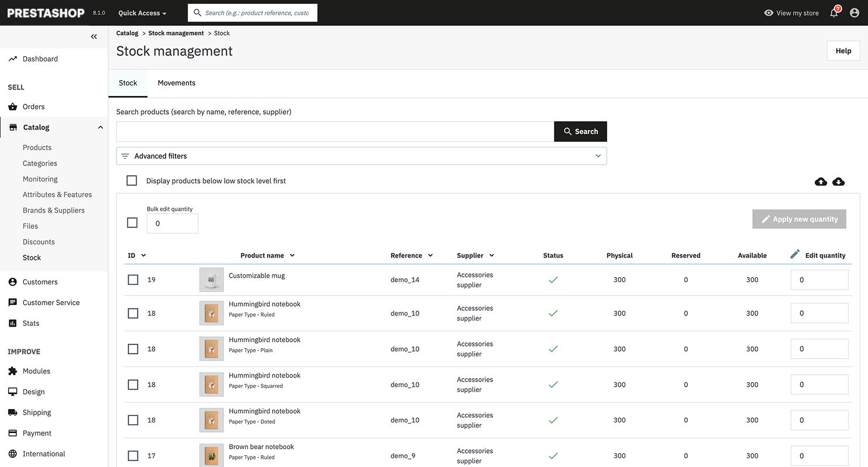Click the cloud upload import icon
Viewport: 868px width, 467px height.
point(821,181)
